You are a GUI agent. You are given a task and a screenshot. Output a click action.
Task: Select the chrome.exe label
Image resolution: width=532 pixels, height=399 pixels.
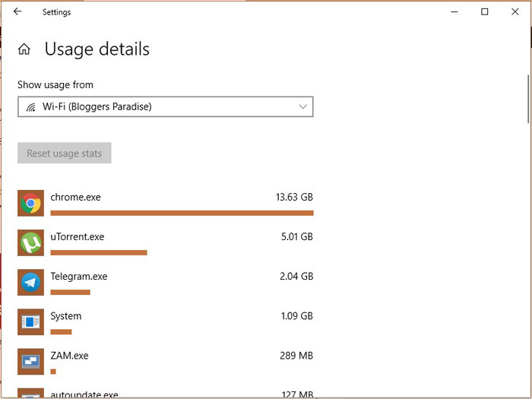pos(76,197)
